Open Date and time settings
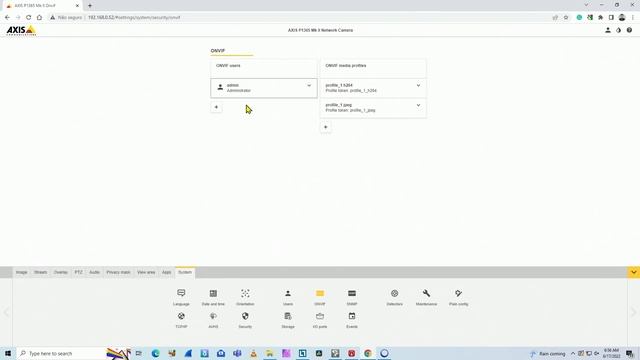 (x=213, y=297)
